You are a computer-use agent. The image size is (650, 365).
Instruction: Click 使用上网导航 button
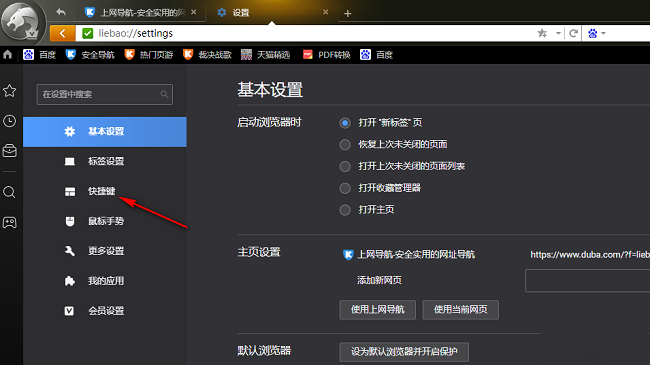378,309
